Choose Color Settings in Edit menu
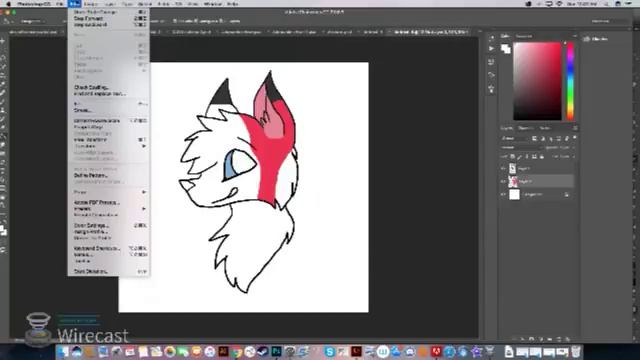Image resolution: width=640 pixels, height=360 pixels. click(109, 225)
